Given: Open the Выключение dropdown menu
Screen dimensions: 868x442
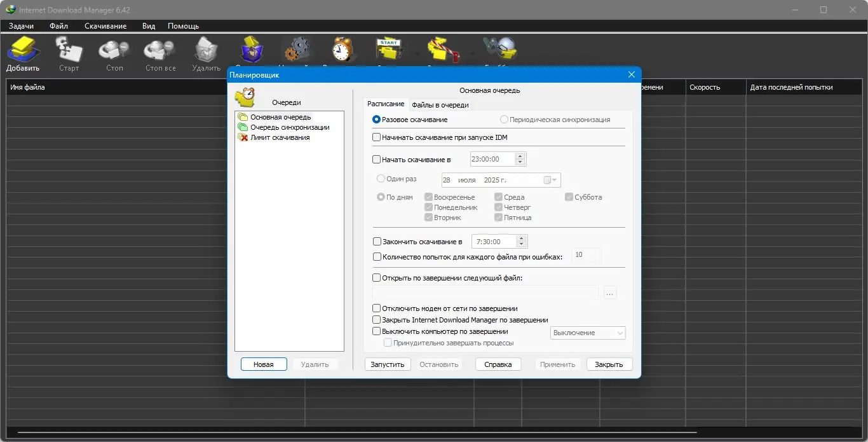Looking at the screenshot, I should point(587,333).
